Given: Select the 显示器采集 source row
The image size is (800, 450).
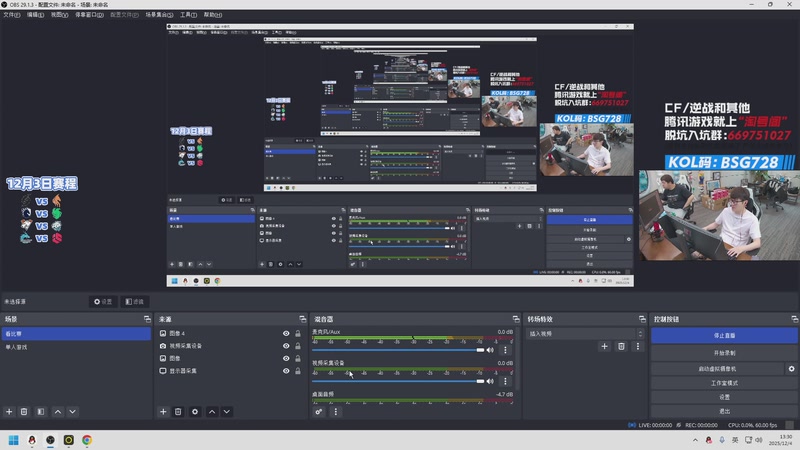Looking at the screenshot, I should click(x=230, y=371).
